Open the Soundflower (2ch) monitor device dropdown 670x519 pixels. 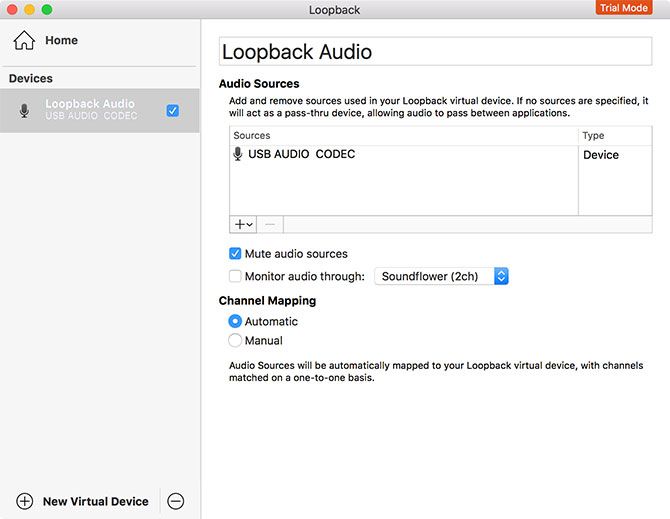tap(441, 276)
